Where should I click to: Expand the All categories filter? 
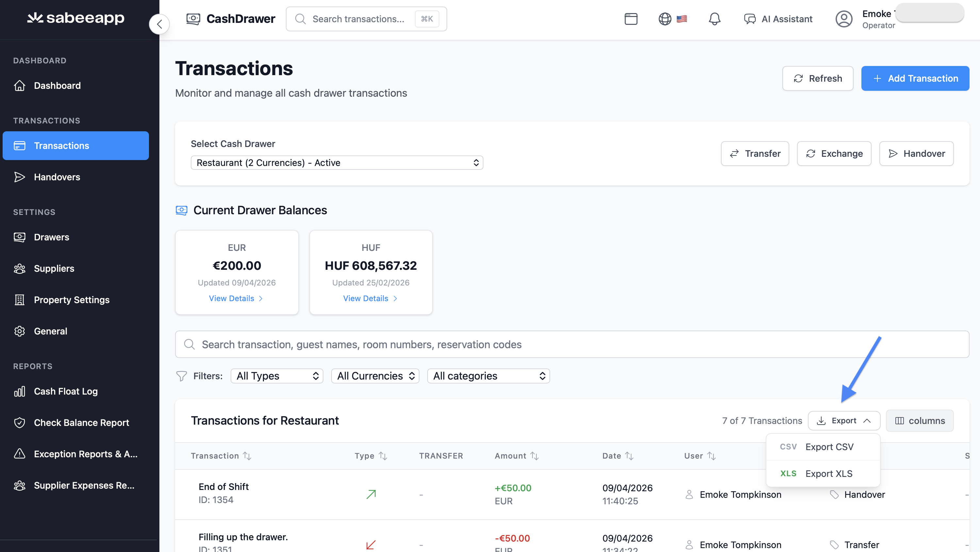pyautogui.click(x=488, y=376)
